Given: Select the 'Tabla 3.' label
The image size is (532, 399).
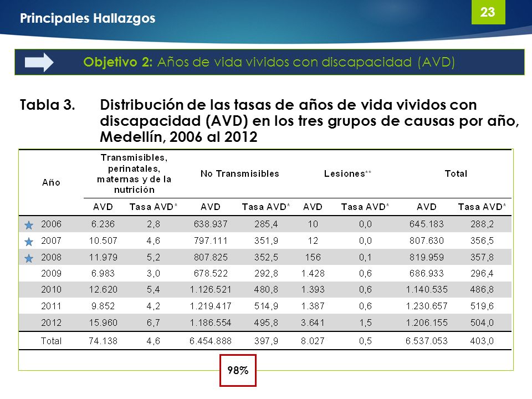Looking at the screenshot, I should [48, 105].
